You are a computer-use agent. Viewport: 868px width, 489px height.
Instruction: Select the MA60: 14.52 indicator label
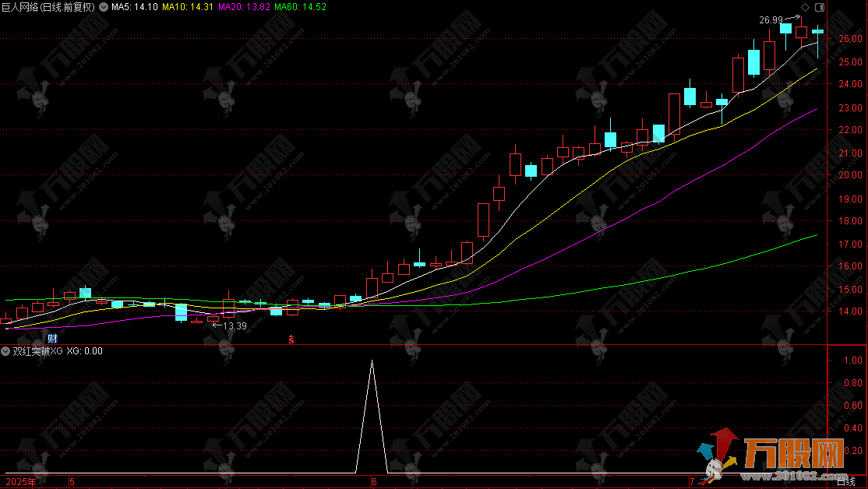[x=301, y=7]
